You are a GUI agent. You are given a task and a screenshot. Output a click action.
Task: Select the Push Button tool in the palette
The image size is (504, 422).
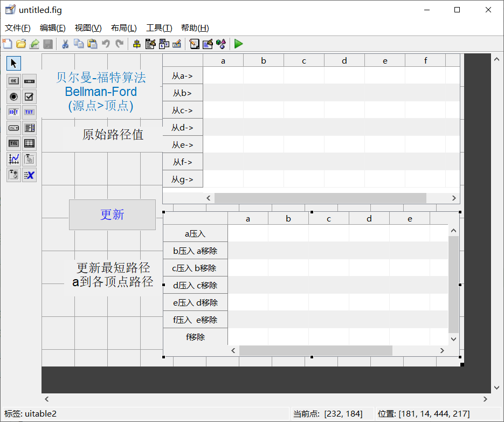[13, 81]
